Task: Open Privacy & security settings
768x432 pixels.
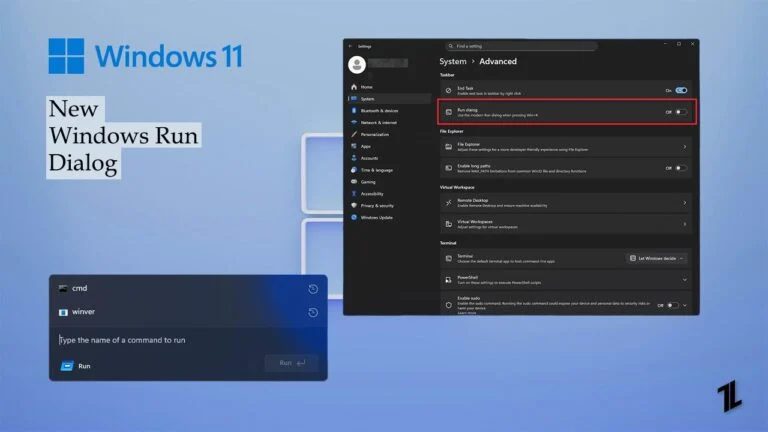Action: click(377, 206)
